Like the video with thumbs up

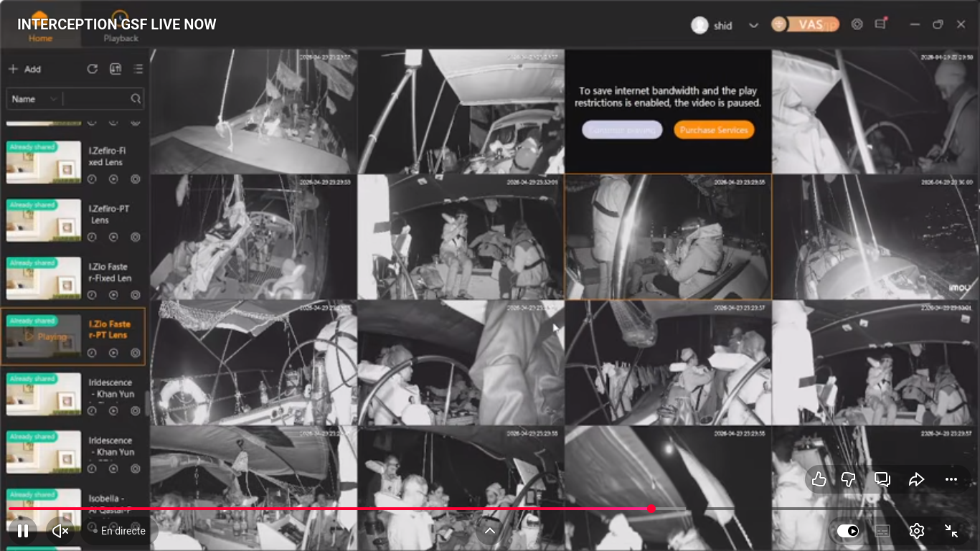pyautogui.click(x=819, y=480)
